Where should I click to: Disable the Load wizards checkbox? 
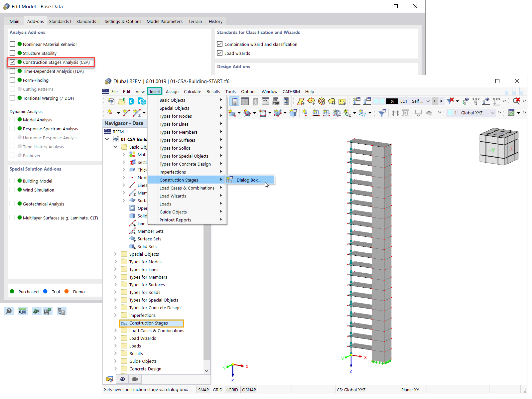[220, 53]
